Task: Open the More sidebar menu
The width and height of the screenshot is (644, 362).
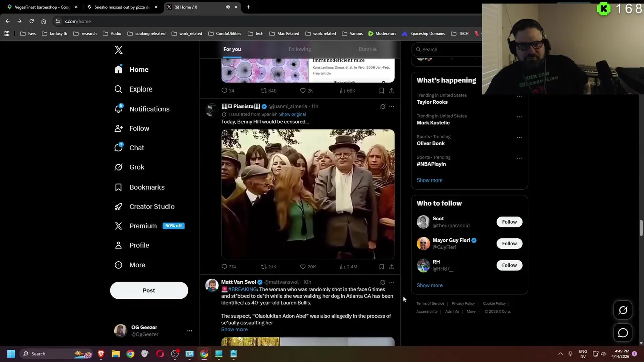Action: click(130, 265)
